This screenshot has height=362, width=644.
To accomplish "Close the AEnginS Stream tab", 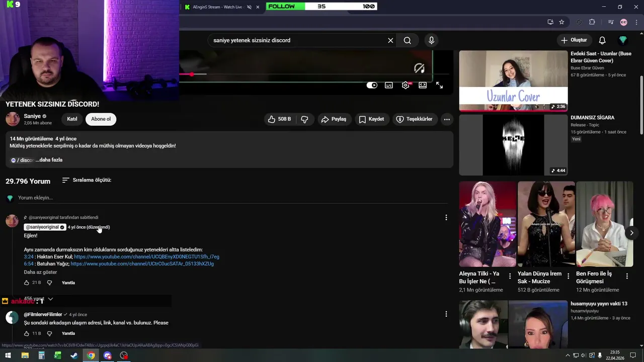I will click(258, 7).
